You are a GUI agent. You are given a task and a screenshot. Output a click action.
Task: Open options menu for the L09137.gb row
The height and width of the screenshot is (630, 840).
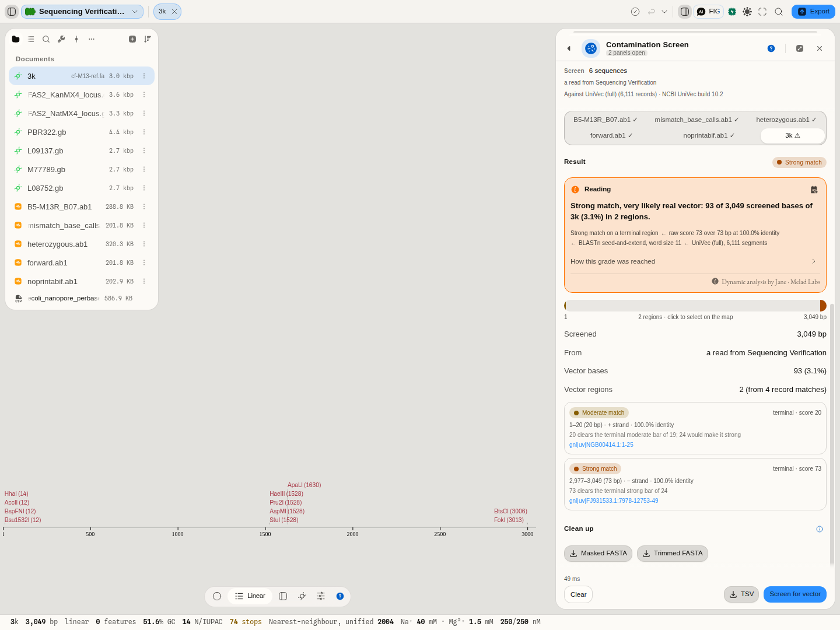[x=144, y=150]
